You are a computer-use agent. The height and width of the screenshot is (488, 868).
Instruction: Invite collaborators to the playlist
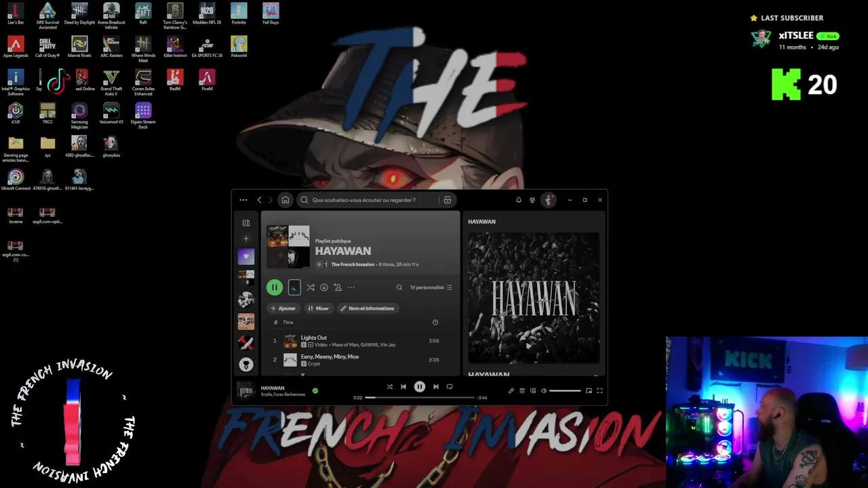pos(338,287)
